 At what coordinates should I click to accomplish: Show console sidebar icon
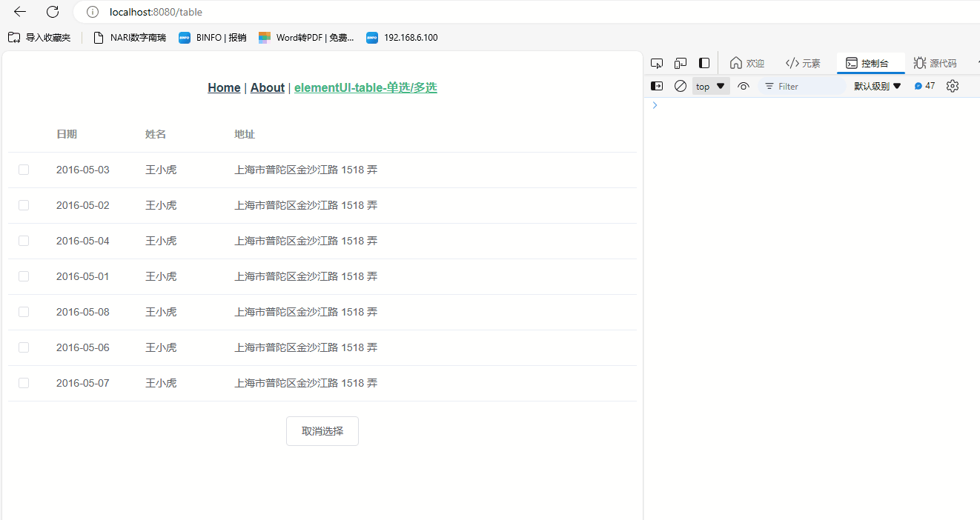(x=657, y=86)
